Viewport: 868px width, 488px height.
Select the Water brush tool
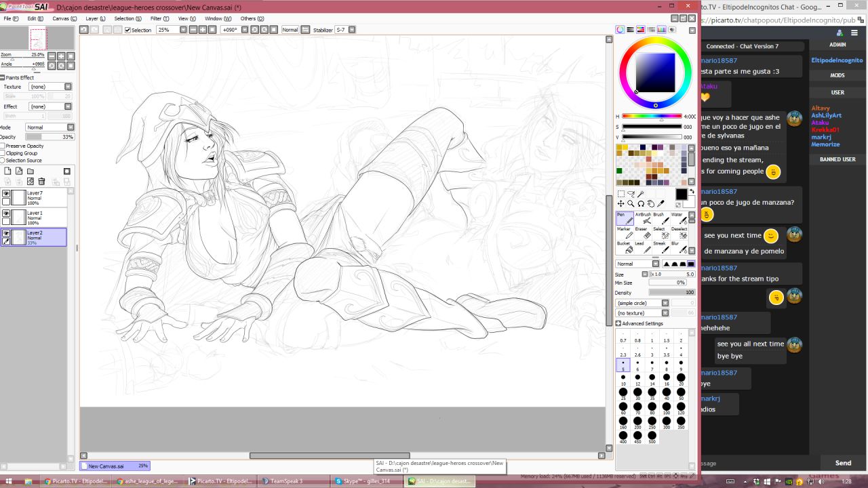coord(679,218)
